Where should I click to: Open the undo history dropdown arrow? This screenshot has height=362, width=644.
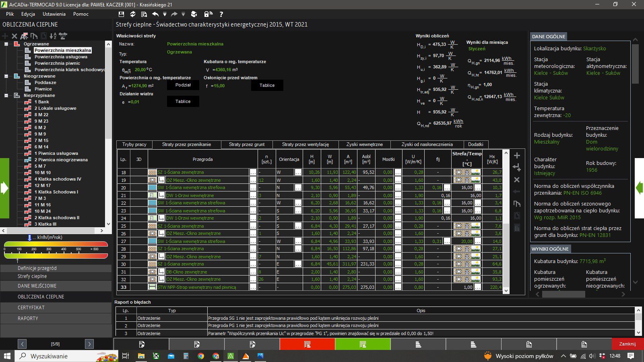(x=165, y=14)
